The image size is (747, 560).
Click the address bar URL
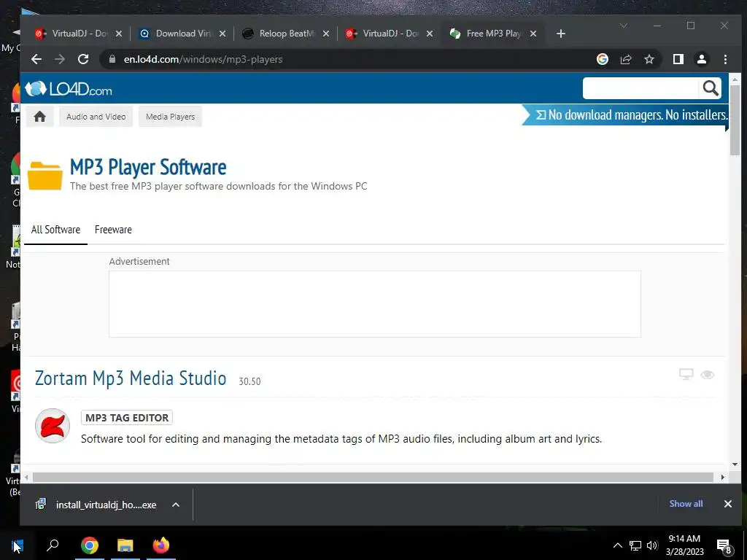[x=203, y=59]
